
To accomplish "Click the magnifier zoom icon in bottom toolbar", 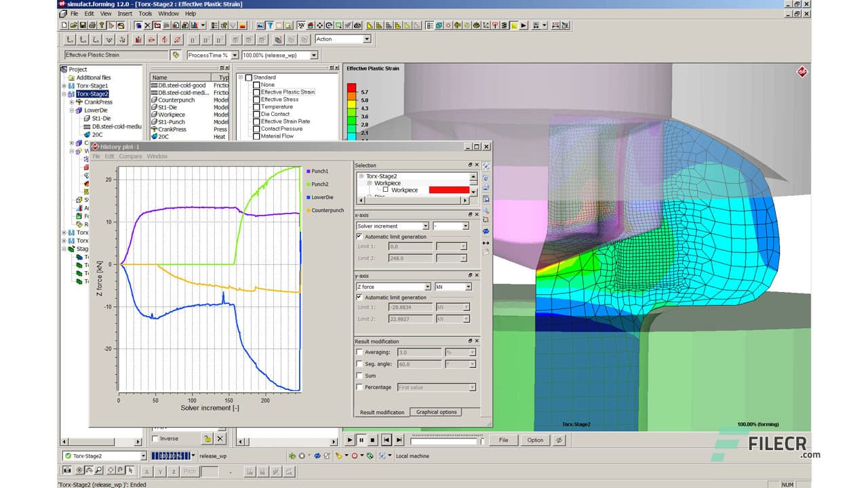I will tap(99, 470).
